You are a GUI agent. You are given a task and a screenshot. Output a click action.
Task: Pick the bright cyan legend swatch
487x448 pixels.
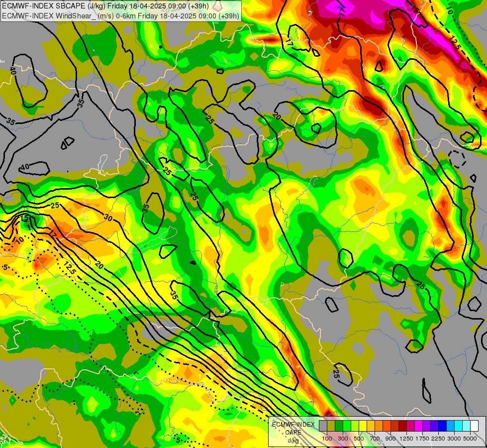pyautogui.click(x=459, y=426)
